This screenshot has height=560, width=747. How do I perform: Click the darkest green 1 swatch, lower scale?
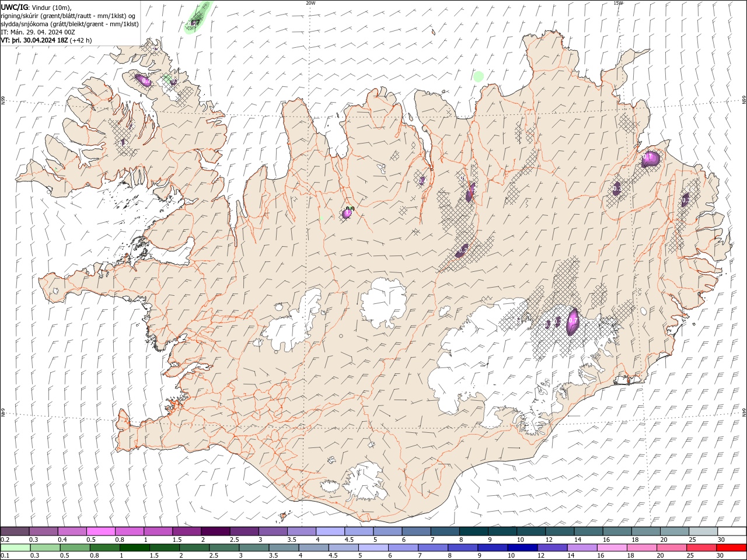[x=134, y=548]
